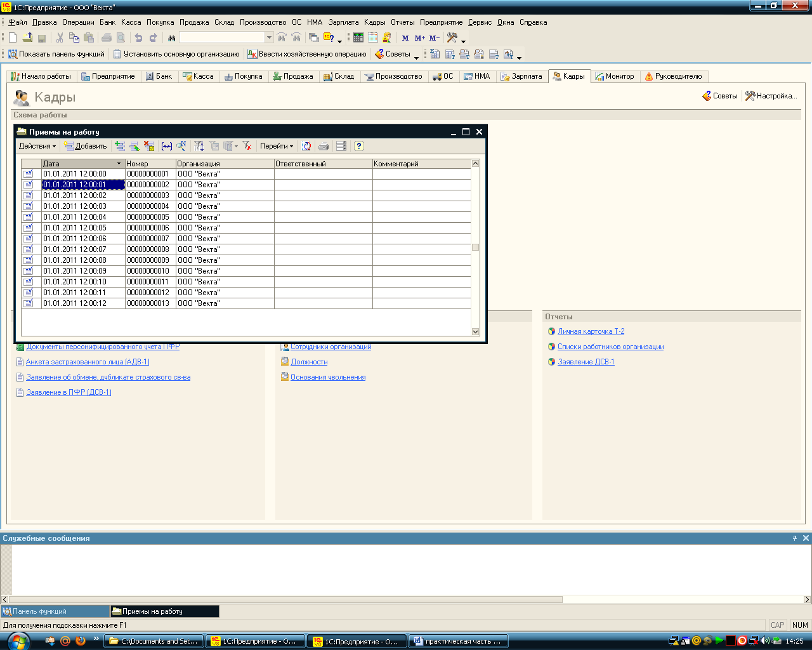The height and width of the screenshot is (650, 812).
Task: Open the Файл menu
Action: pos(18,22)
